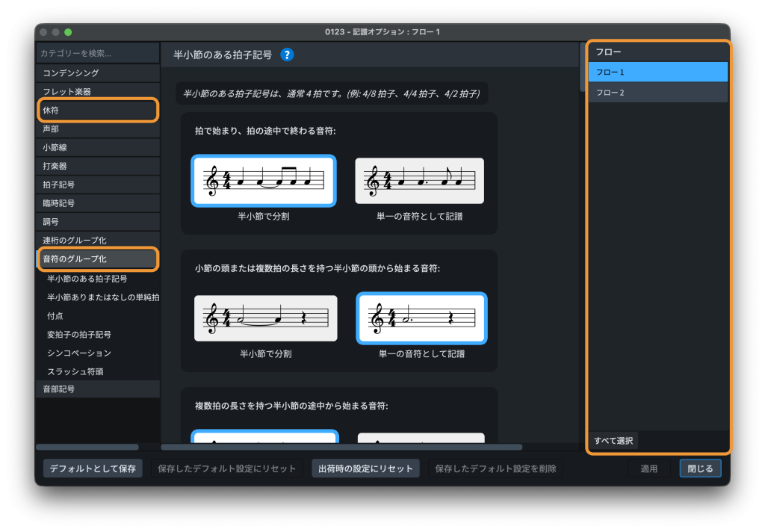Expand the 拍子記号 category
This screenshot has height=532, width=765.
tap(98, 185)
